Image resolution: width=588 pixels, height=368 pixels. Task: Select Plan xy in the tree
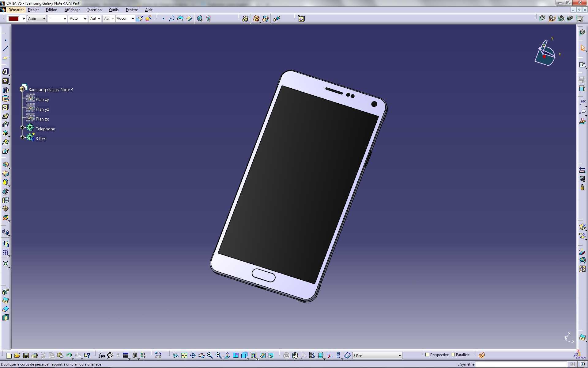click(42, 99)
